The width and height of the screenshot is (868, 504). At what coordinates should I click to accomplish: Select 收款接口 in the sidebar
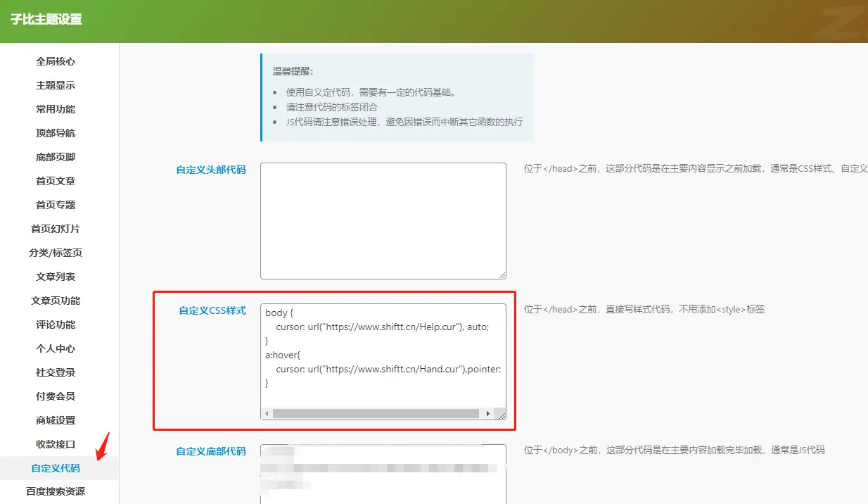point(56,444)
